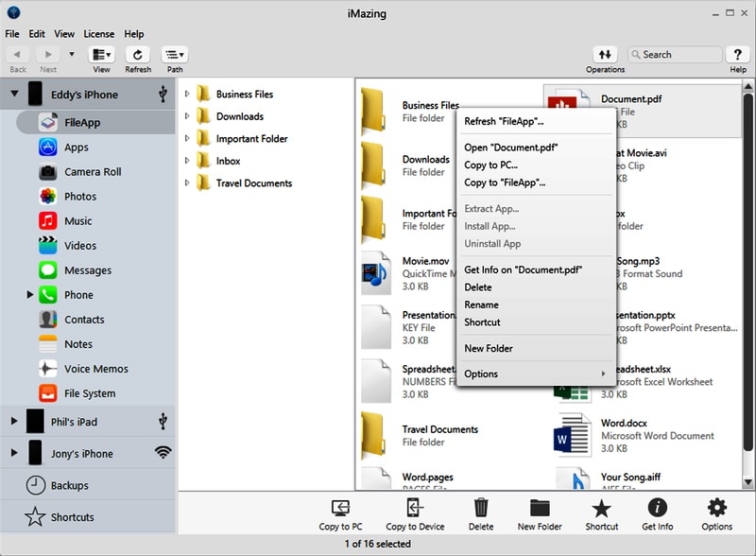The height and width of the screenshot is (556, 756).
Task: Click the Next navigation arrow
Action: [48, 55]
